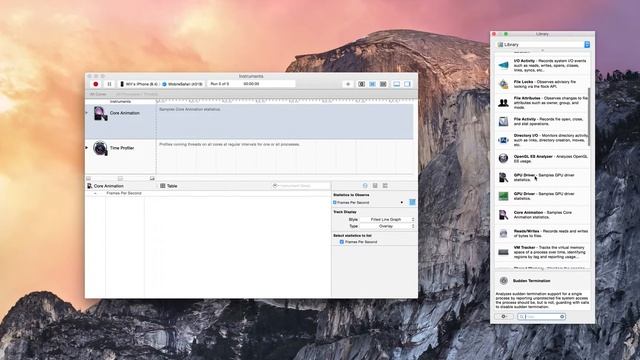Select the highlighted Instruments strategy view button
This screenshot has height=360, width=640.
(372, 84)
